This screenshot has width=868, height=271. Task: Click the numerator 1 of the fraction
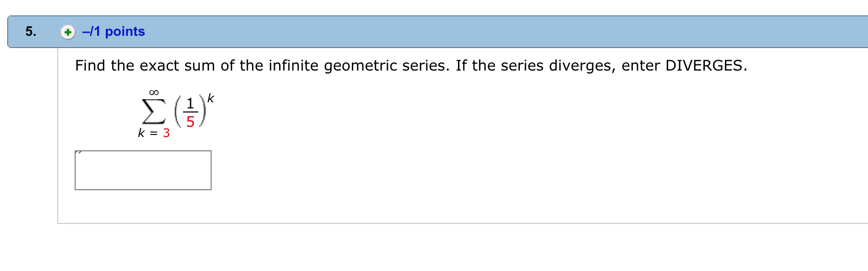tap(190, 104)
